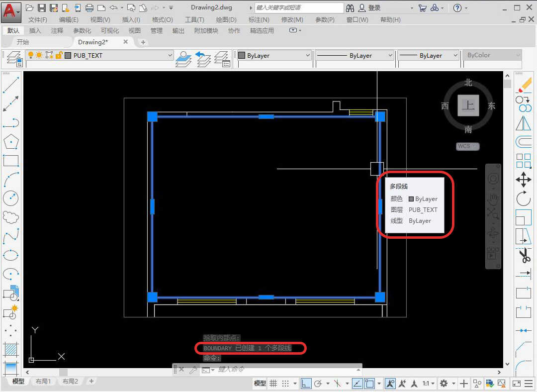The image size is (537, 392).
Task: Select the Trim scissors tool
Action: click(x=524, y=255)
